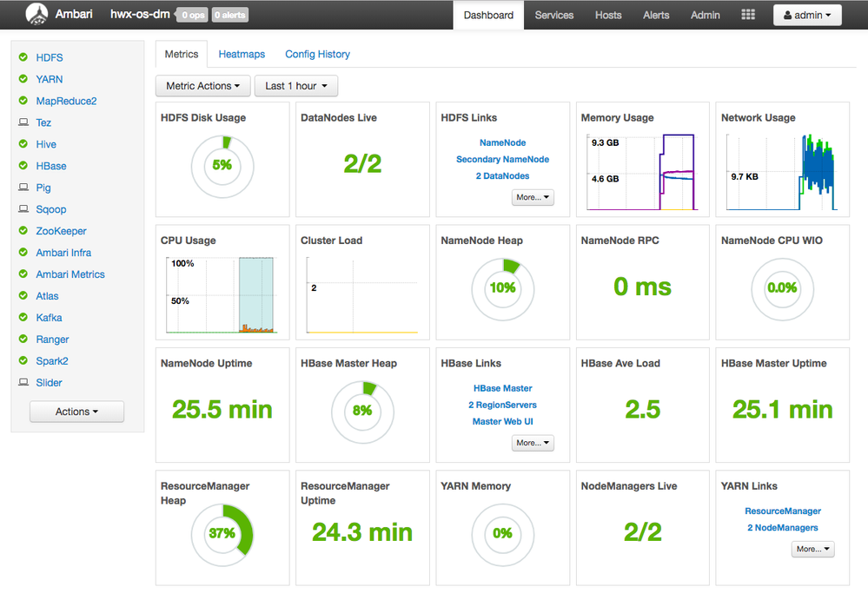This screenshot has height=600, width=868.
Task: Open the HBase Master link
Action: point(502,388)
